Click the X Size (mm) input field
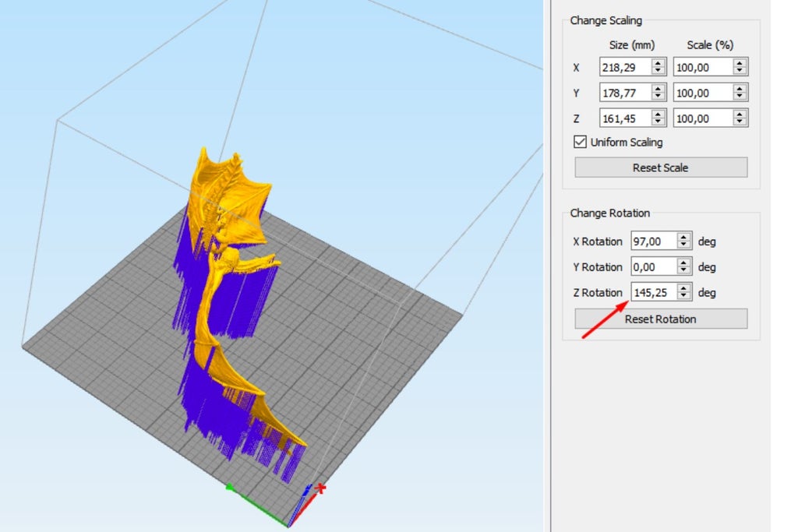Image resolution: width=798 pixels, height=532 pixels. pos(625,67)
